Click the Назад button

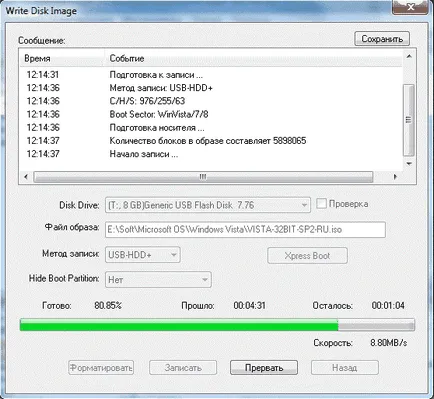tap(345, 368)
